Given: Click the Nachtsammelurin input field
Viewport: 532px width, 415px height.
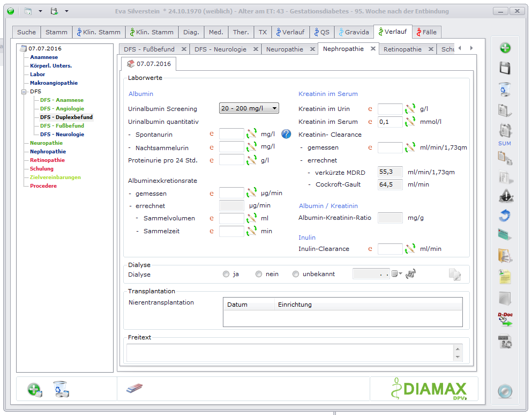Looking at the screenshot, I should 231,147.
